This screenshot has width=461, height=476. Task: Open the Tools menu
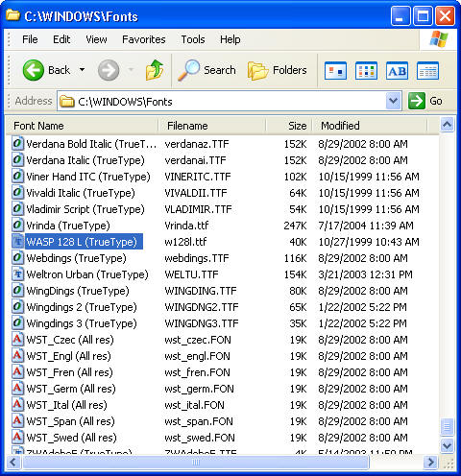(x=193, y=39)
